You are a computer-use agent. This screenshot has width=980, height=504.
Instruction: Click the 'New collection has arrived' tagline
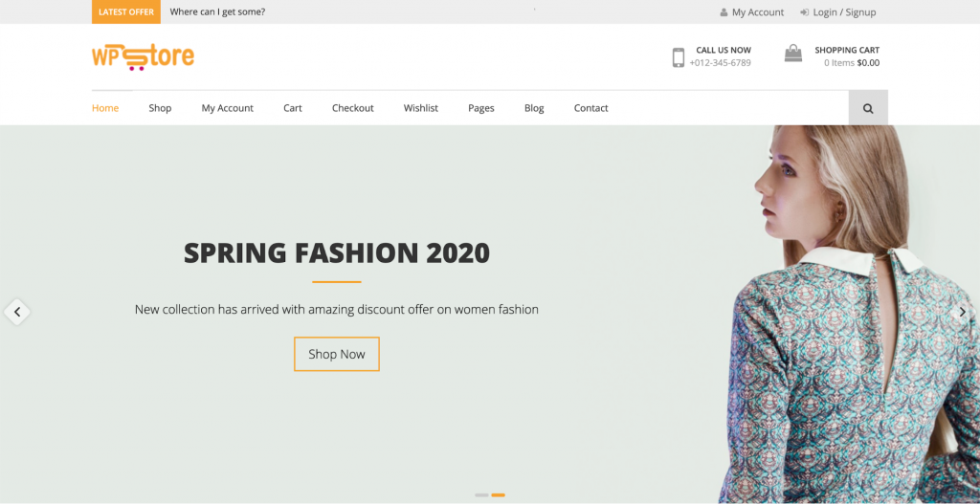[337, 309]
